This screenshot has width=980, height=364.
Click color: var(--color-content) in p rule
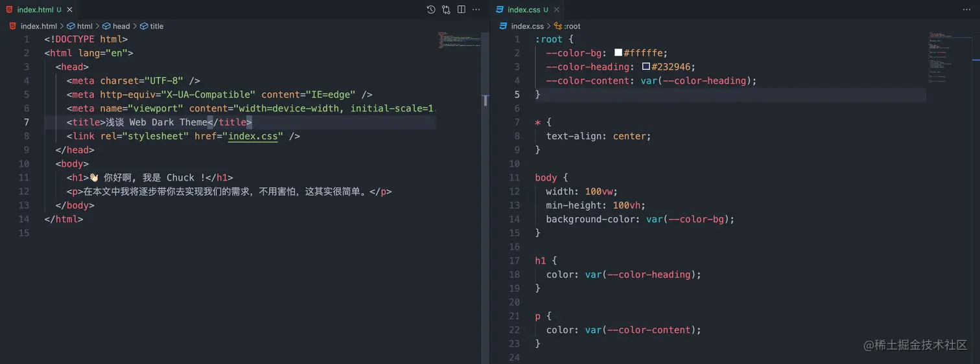pos(624,330)
